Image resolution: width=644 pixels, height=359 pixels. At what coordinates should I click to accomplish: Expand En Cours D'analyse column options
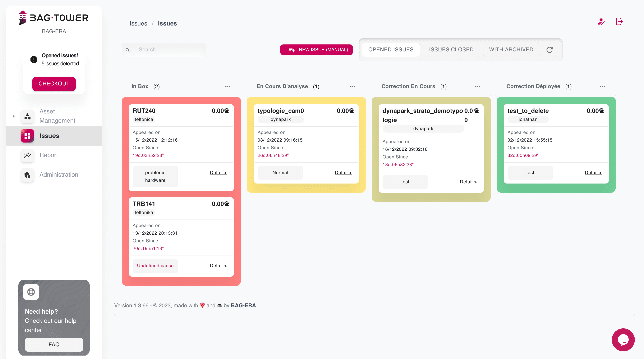coord(352,86)
